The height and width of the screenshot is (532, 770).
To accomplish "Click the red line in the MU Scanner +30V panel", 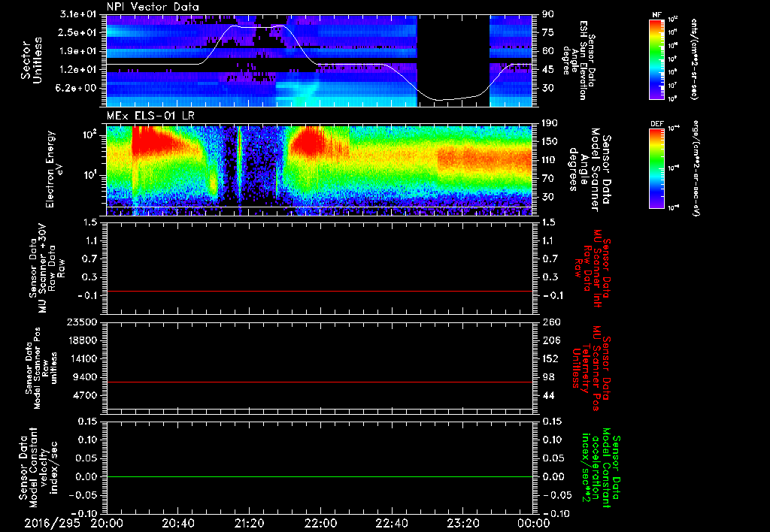I will pyautogui.click(x=319, y=292).
